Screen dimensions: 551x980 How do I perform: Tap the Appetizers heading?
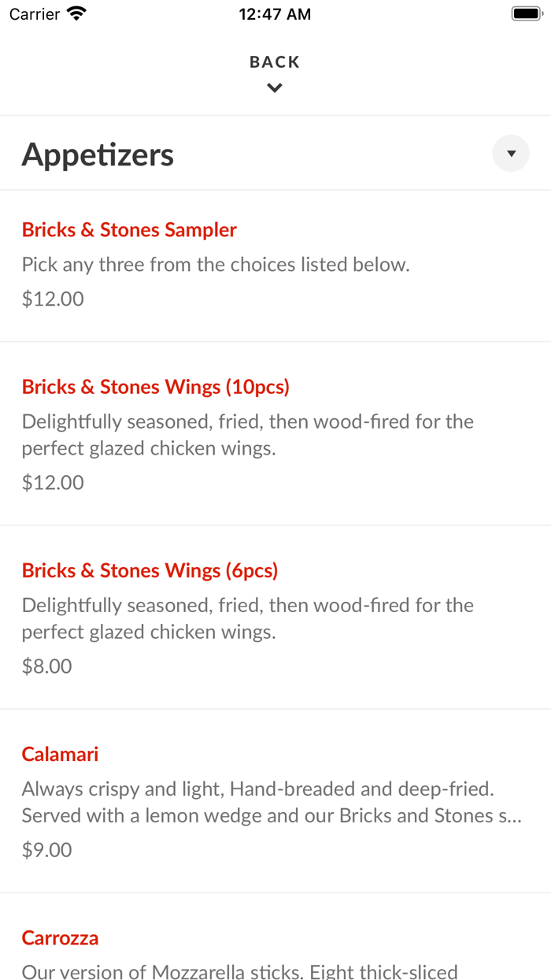pyautogui.click(x=98, y=153)
